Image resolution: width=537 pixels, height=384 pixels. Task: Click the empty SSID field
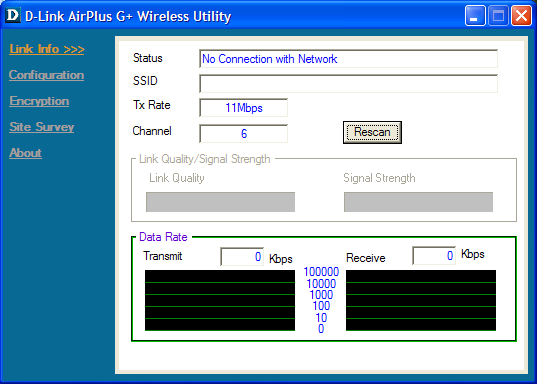pos(348,84)
